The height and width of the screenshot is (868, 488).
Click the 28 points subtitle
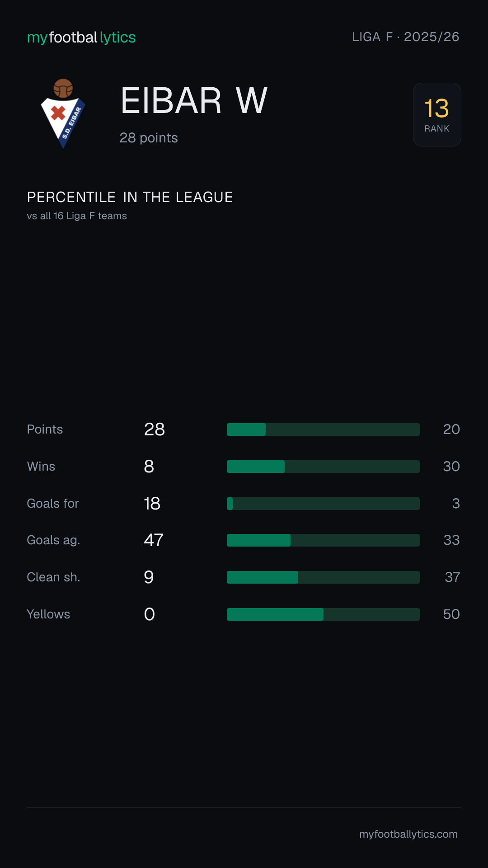coord(149,138)
